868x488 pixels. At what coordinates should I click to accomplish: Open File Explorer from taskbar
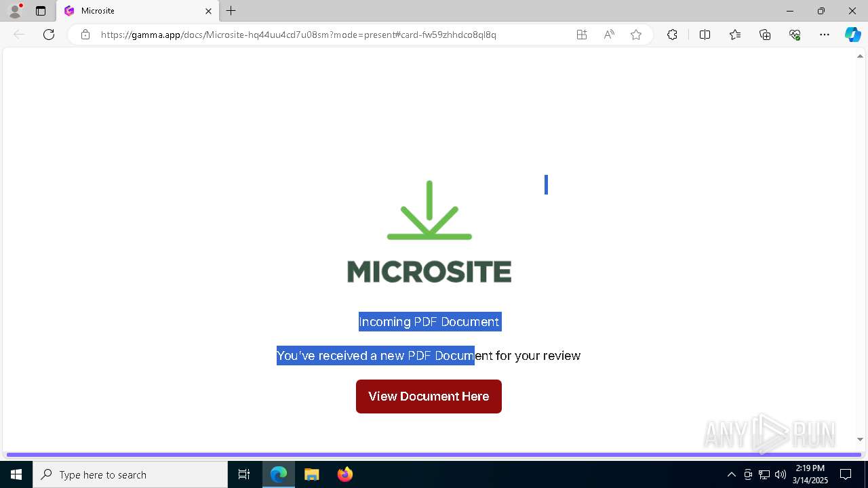pos(312,474)
